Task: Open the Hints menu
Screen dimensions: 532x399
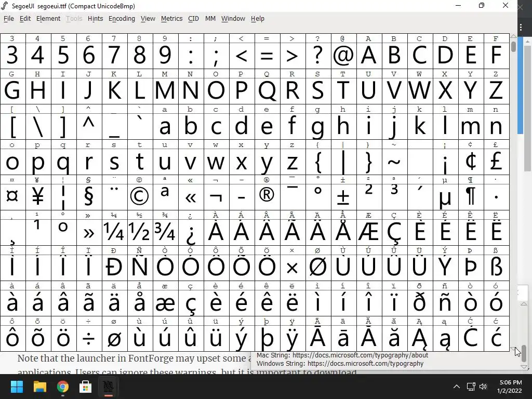Action: [x=96, y=19]
